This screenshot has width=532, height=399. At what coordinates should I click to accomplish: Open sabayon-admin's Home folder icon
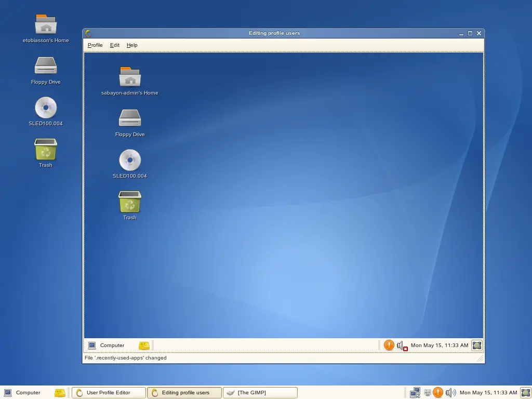130,77
